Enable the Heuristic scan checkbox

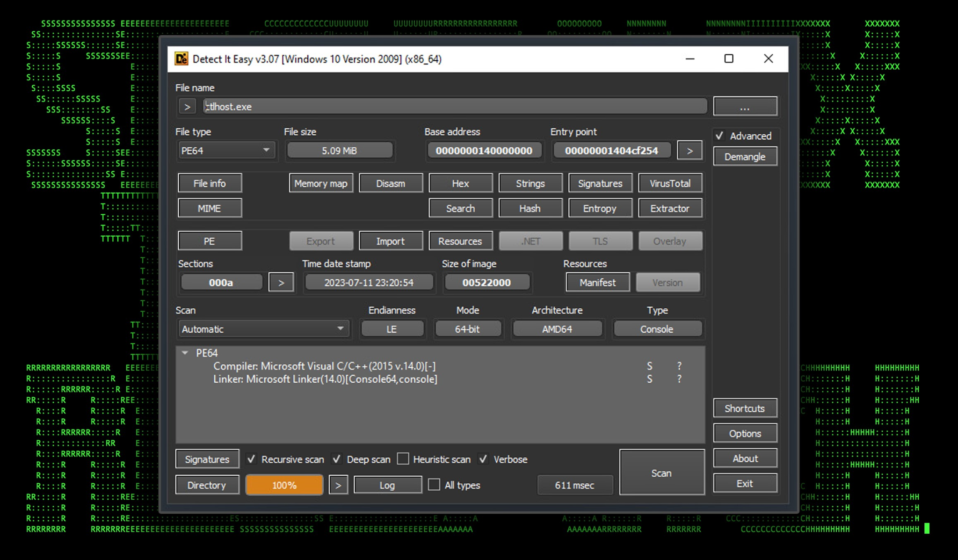(403, 459)
